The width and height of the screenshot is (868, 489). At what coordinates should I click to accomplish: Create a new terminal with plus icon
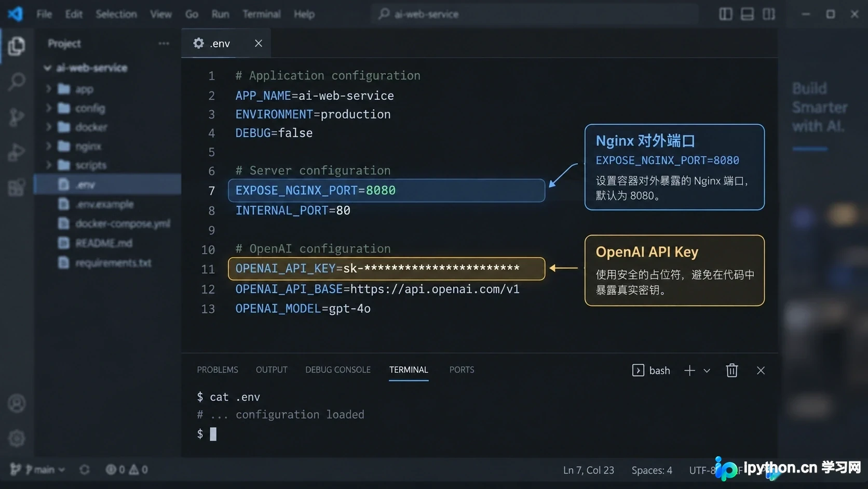click(x=689, y=371)
